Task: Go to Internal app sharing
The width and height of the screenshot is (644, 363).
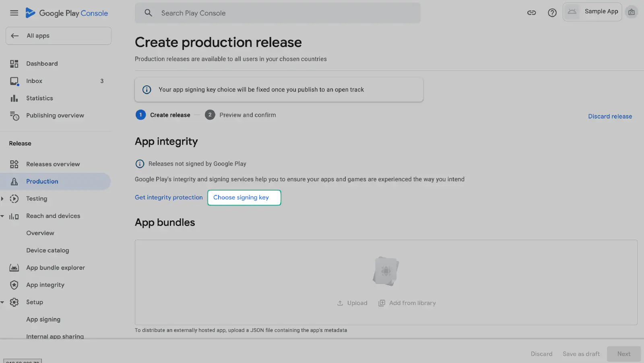Action: tap(55, 336)
